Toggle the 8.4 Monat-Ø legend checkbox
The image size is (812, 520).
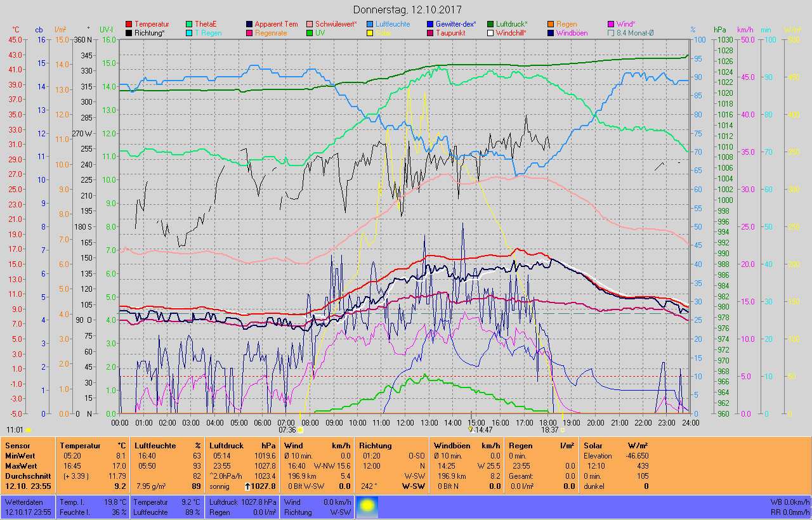click(x=611, y=33)
